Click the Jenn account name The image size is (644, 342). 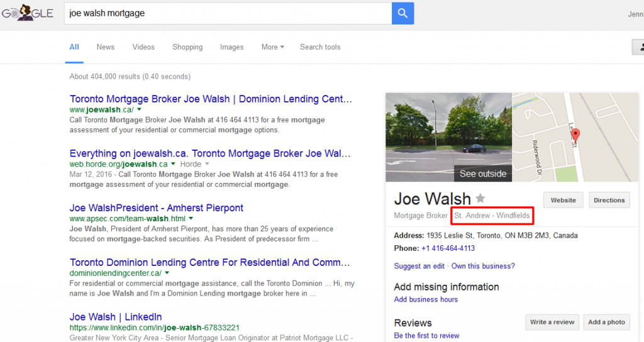point(636,14)
